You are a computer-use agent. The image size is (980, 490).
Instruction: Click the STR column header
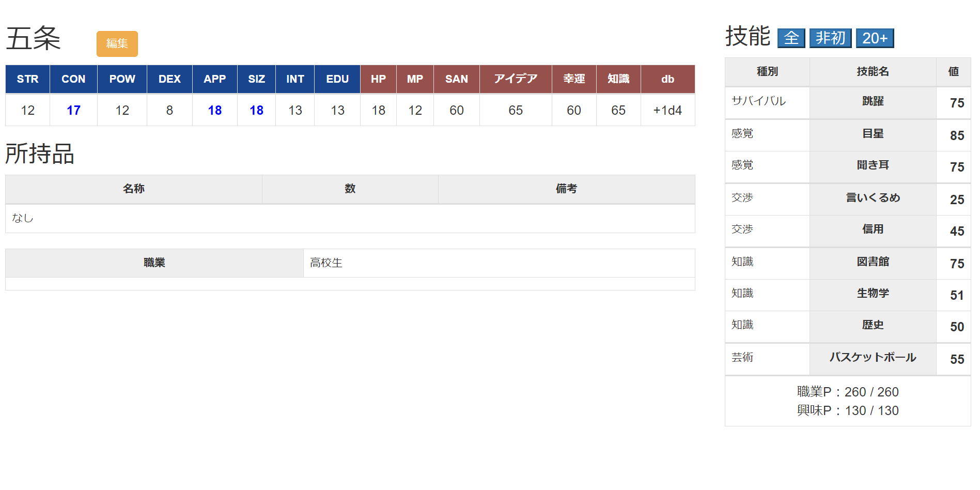(27, 79)
